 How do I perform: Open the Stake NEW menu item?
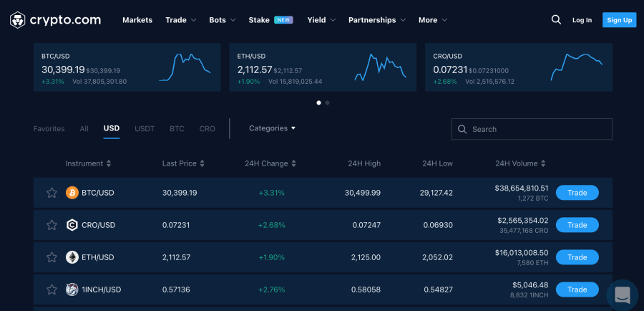[x=270, y=20]
